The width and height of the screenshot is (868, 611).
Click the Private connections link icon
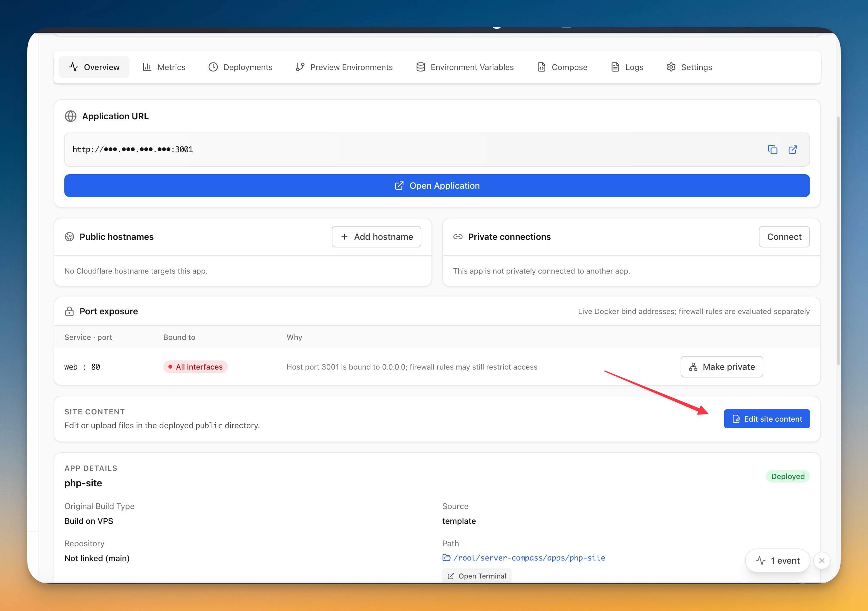pos(458,237)
